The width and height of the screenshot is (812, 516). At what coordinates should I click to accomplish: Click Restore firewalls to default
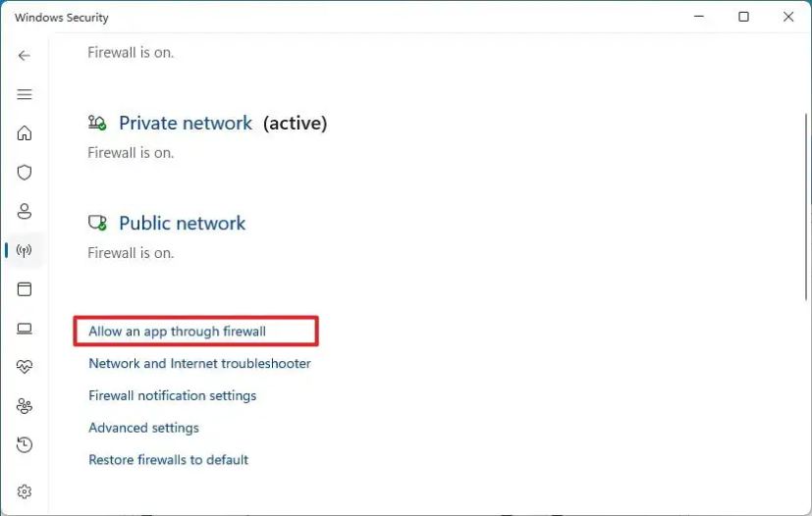tap(168, 460)
